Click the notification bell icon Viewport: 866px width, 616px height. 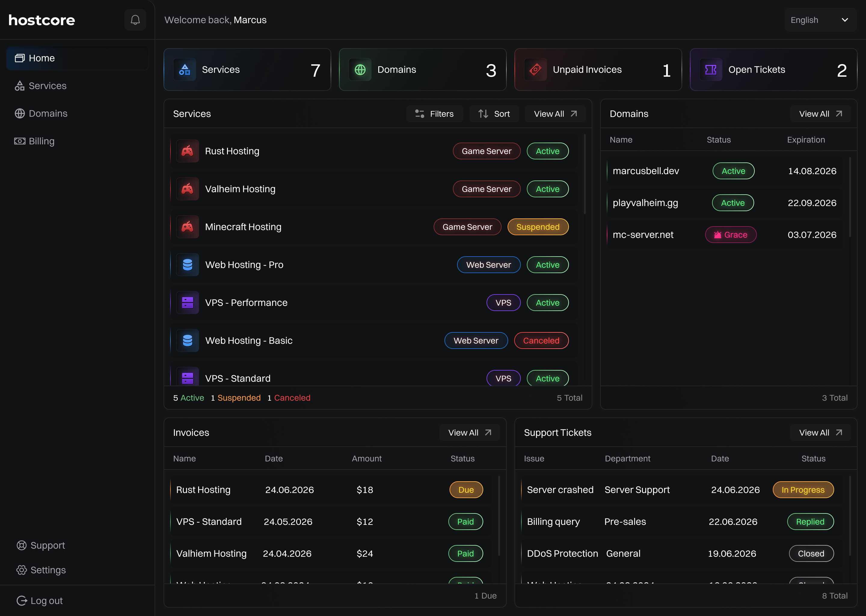[x=135, y=20]
